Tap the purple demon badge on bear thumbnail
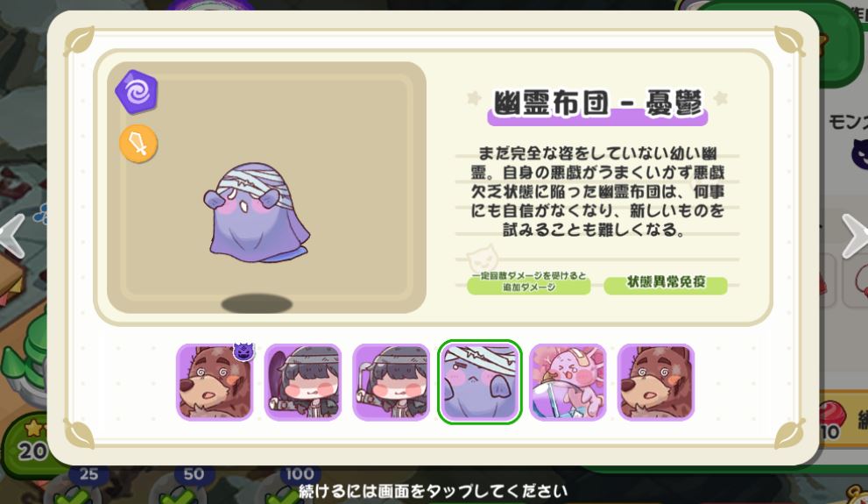 (x=243, y=351)
